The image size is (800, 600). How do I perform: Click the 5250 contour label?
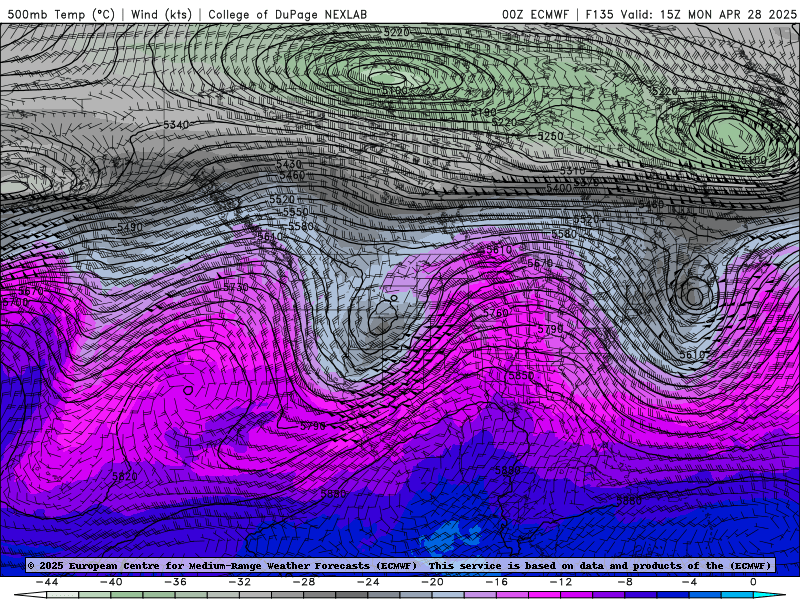point(551,136)
